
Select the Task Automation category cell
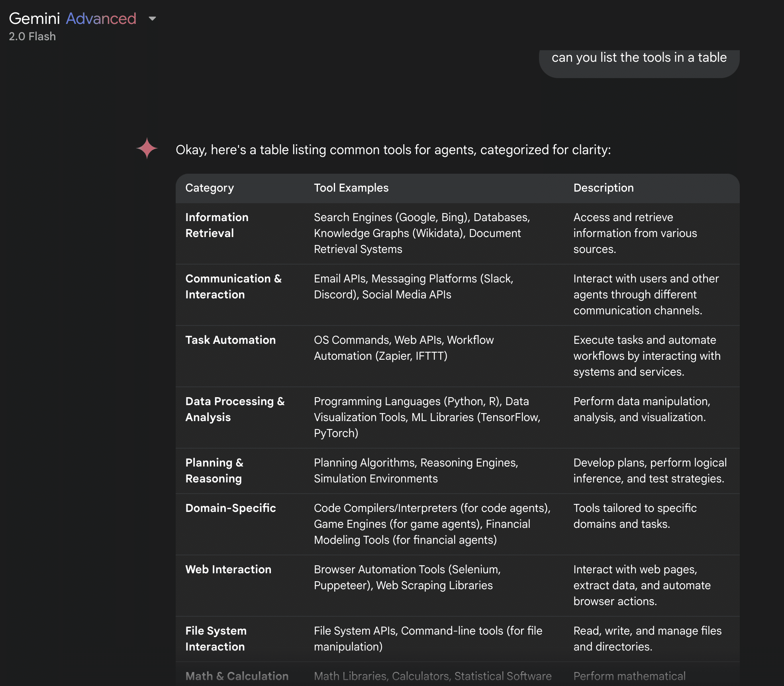point(230,340)
